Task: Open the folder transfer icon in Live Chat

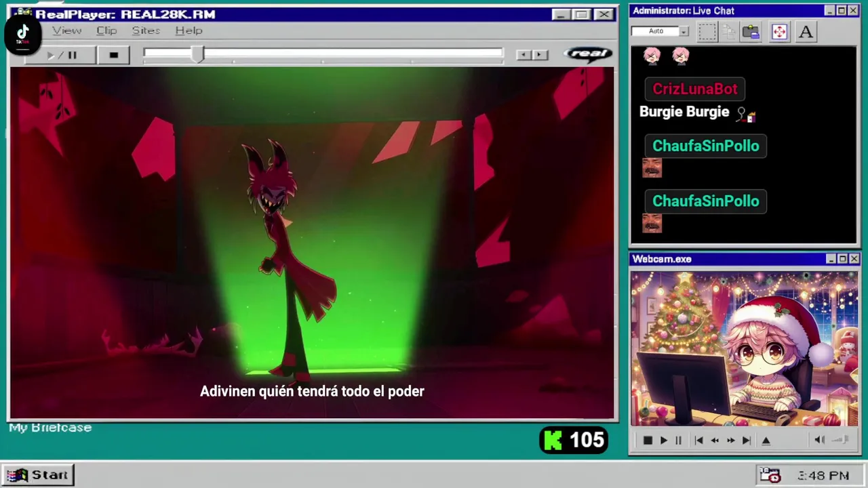Action: [751, 32]
